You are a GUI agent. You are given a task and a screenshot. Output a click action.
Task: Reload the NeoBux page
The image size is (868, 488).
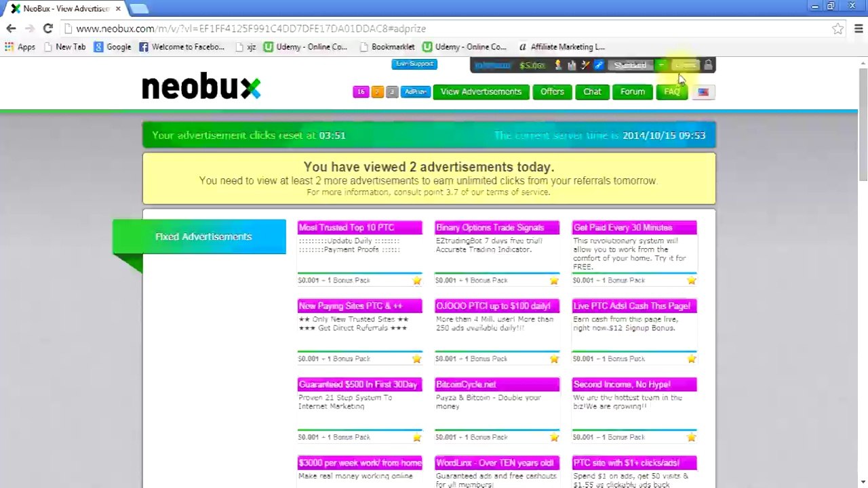click(x=47, y=28)
